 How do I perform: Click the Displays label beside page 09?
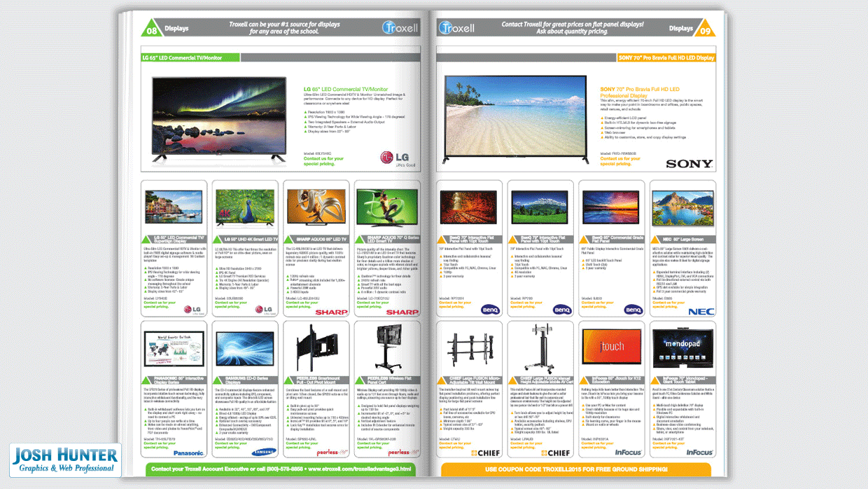(x=681, y=29)
